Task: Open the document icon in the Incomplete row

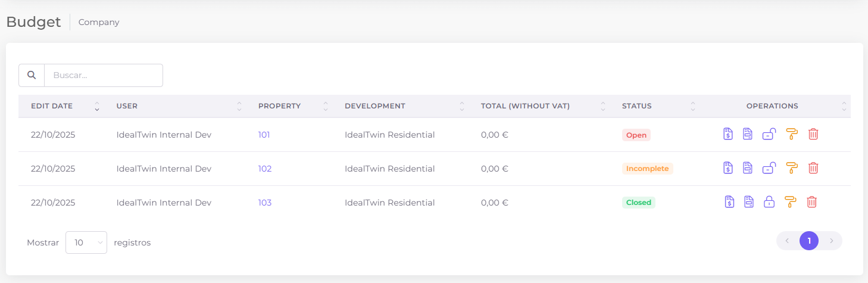Action: (748, 168)
